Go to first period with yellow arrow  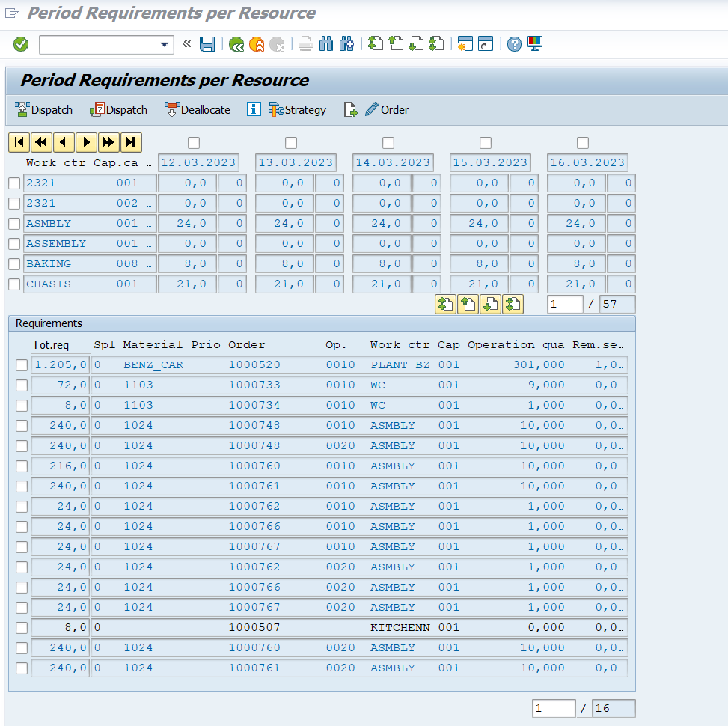tap(19, 143)
